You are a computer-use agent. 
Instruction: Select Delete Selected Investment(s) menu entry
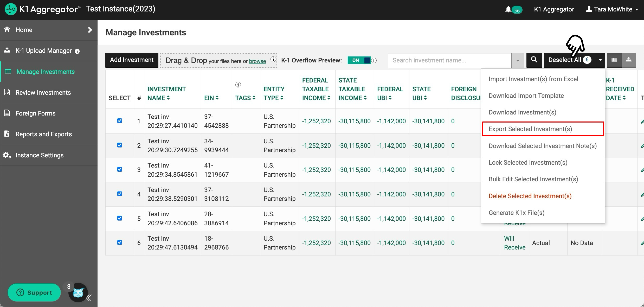point(530,196)
